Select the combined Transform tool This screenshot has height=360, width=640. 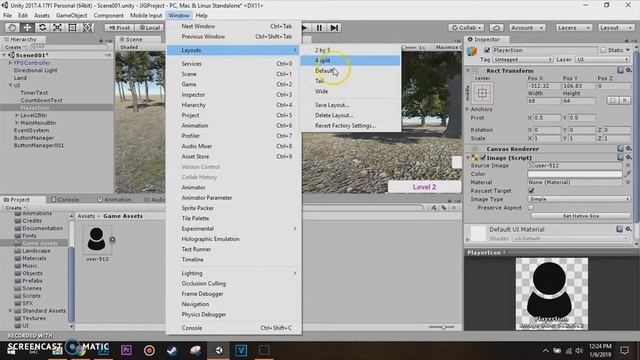point(88,27)
